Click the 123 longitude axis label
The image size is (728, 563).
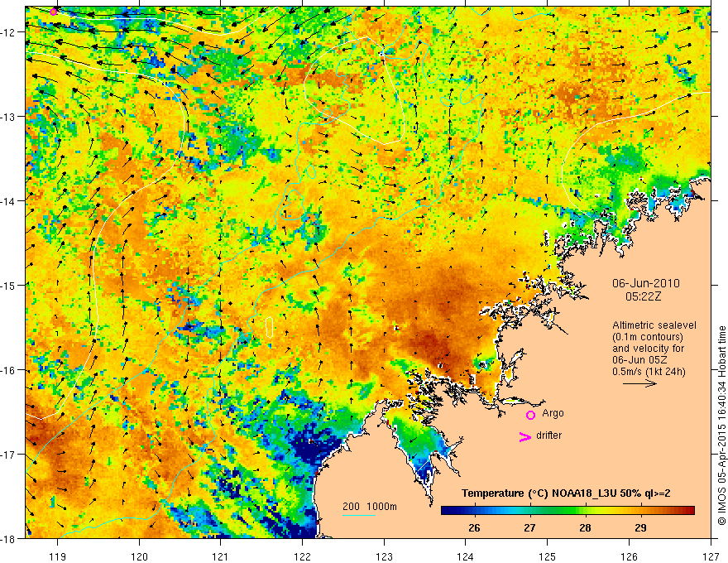point(384,556)
